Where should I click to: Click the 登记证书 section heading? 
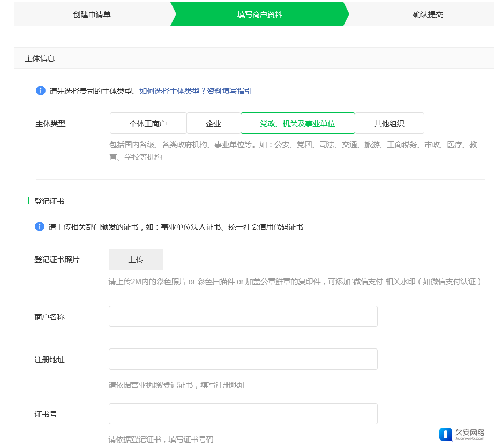pyautogui.click(x=49, y=201)
